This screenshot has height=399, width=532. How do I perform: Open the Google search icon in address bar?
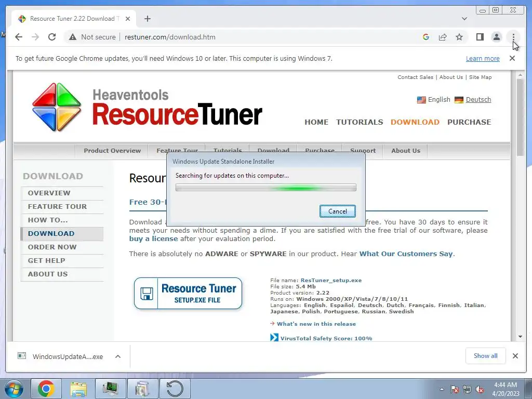coord(426,37)
